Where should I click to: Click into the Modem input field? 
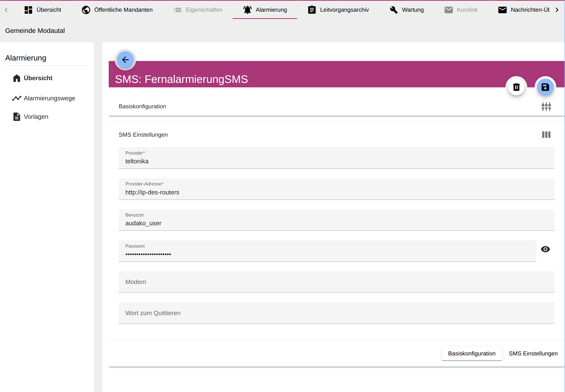[336, 282]
